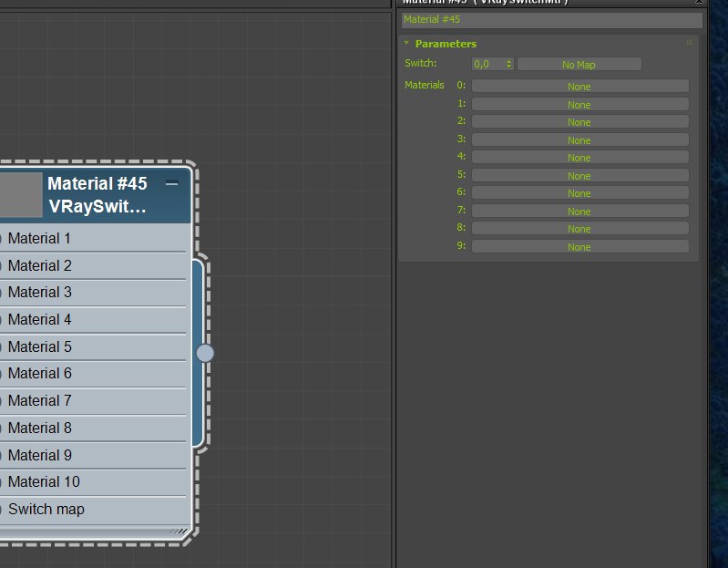Assign material to slot 5 None button
Screen dimensions: 728x568
(579, 176)
